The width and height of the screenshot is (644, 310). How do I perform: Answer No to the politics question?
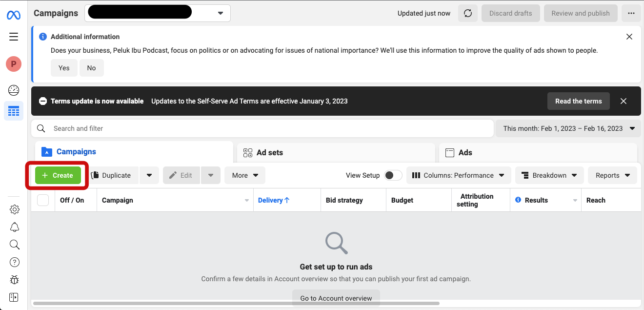point(91,68)
